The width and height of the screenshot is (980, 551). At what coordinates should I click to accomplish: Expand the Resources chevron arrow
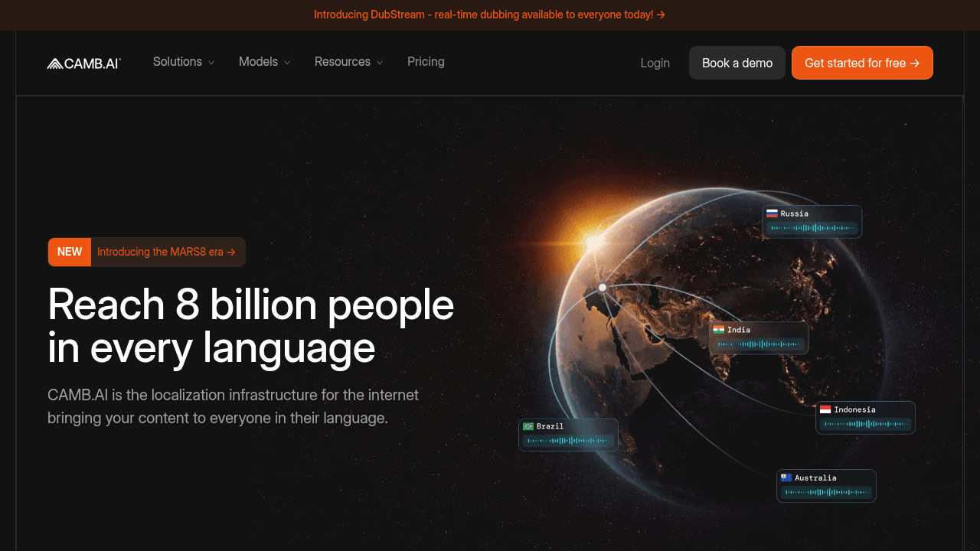380,63
